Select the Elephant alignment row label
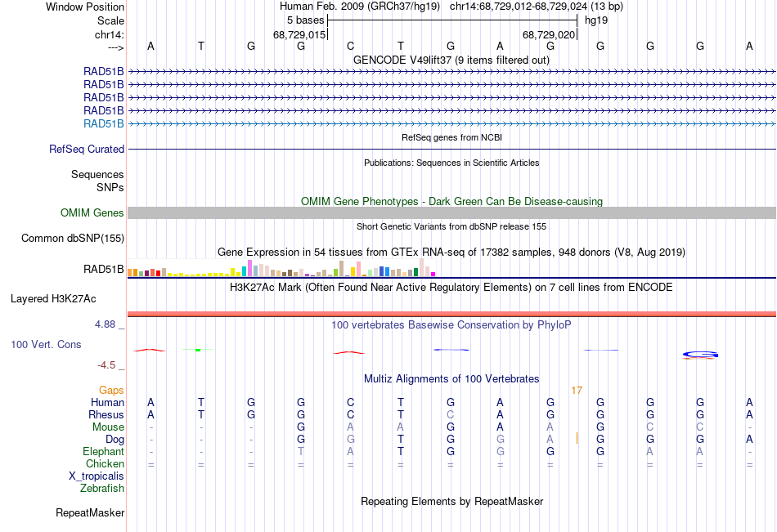The width and height of the screenshot is (777, 532). pyautogui.click(x=103, y=451)
